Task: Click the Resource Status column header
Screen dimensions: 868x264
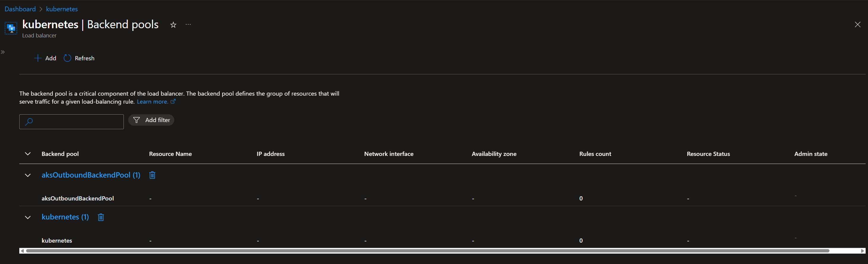Action: [708, 154]
